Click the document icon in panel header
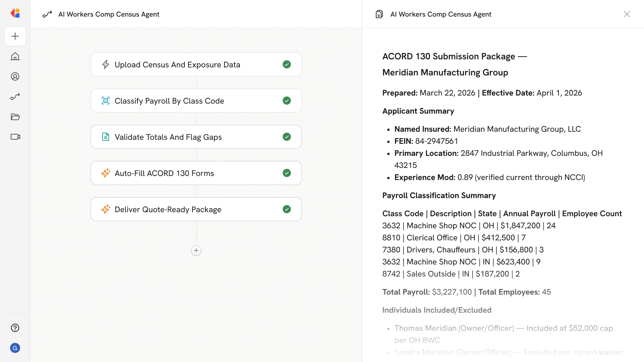The height and width of the screenshot is (362, 644). click(x=379, y=14)
